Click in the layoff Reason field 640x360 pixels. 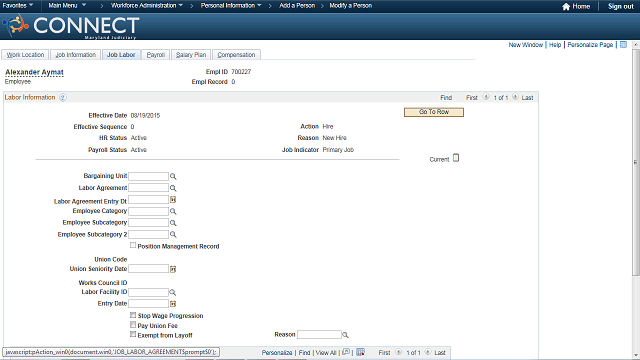coord(319,335)
